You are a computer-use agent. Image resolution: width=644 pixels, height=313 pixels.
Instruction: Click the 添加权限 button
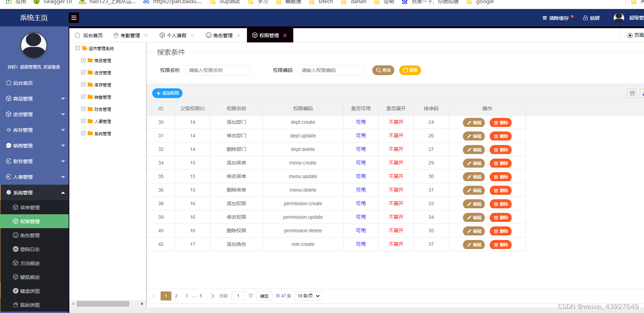(167, 93)
